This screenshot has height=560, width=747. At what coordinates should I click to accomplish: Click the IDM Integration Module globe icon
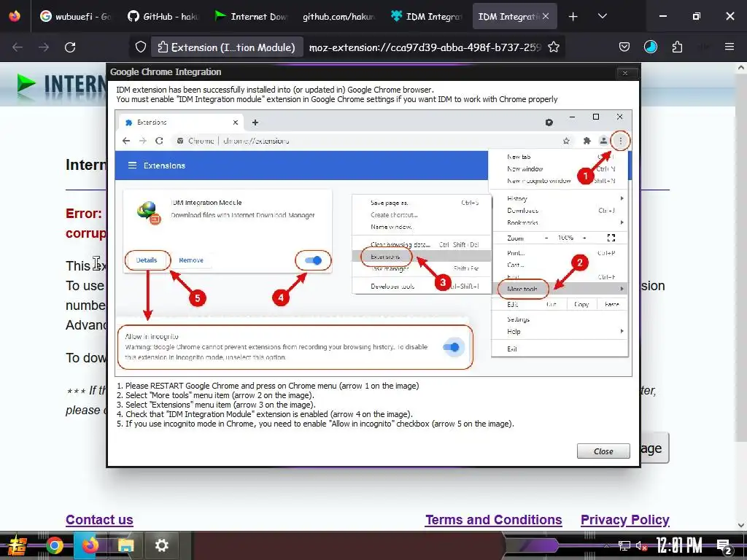(x=149, y=212)
